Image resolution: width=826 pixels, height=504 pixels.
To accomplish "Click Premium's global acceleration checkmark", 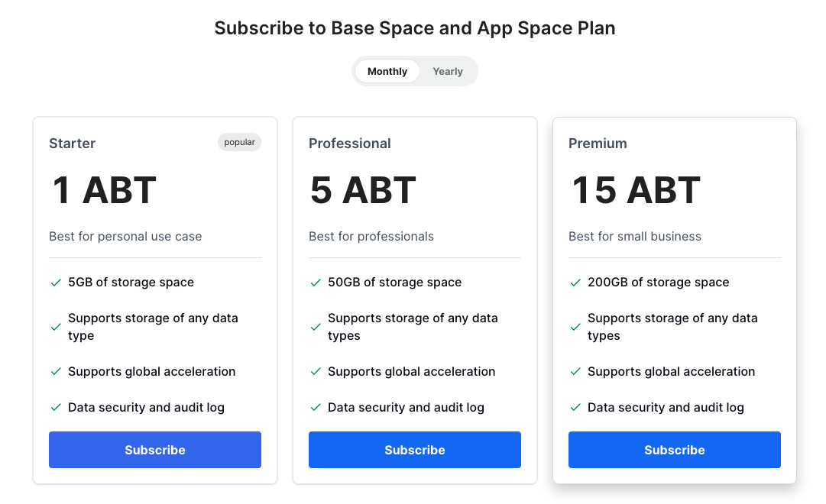I will coord(575,372).
